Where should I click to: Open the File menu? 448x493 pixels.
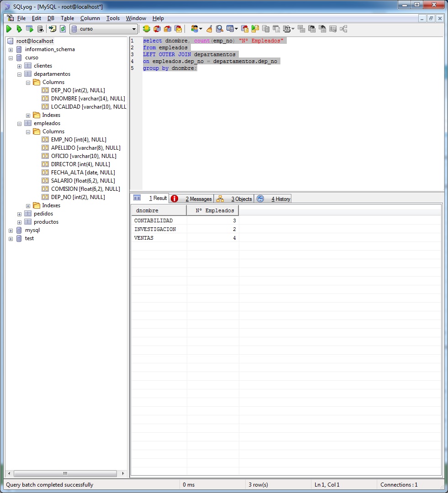click(x=21, y=18)
